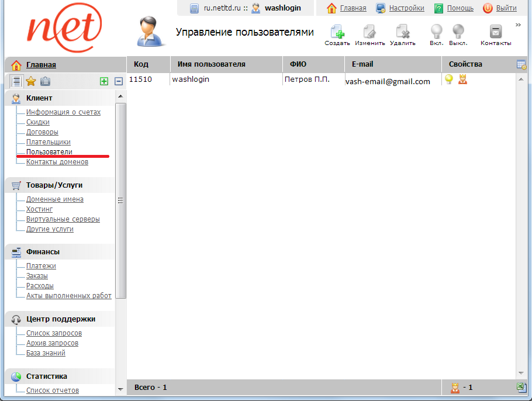Screen dimensions: 532x401
Task: Disable user with the Выкл. bulb
Action: tap(458, 33)
